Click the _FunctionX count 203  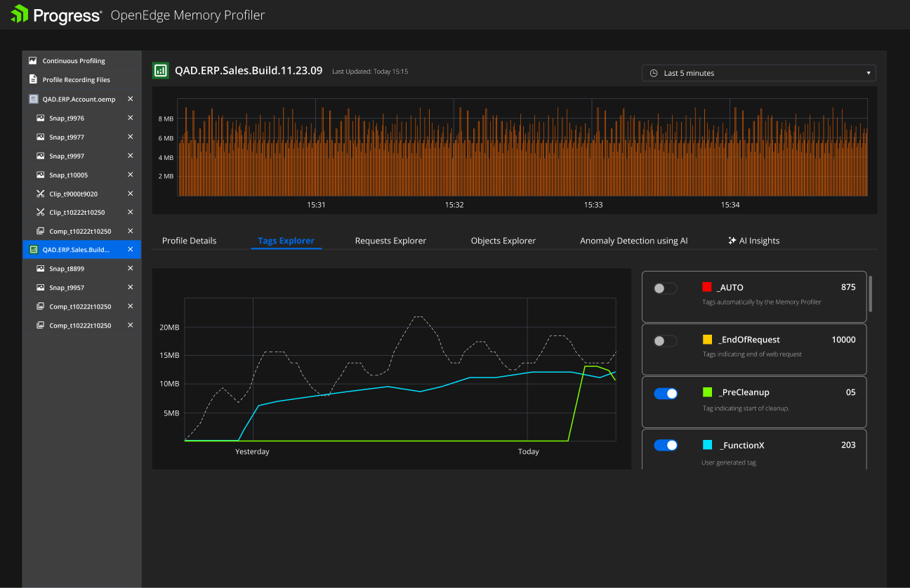click(x=848, y=445)
